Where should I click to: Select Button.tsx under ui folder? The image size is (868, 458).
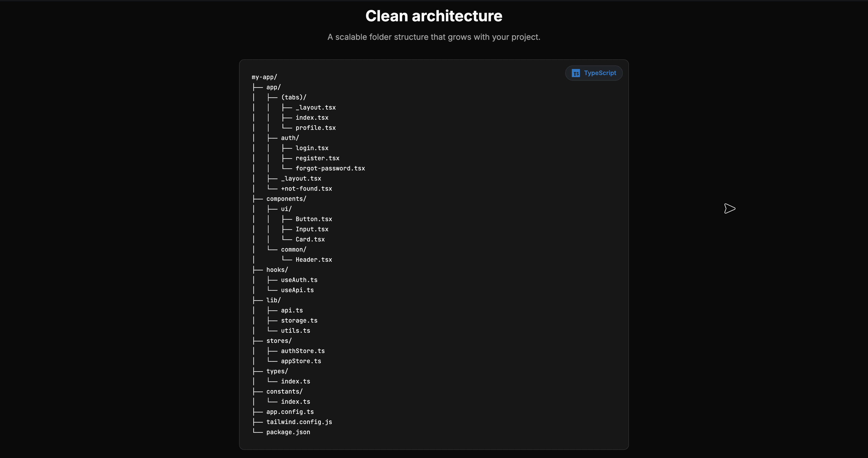(313, 219)
